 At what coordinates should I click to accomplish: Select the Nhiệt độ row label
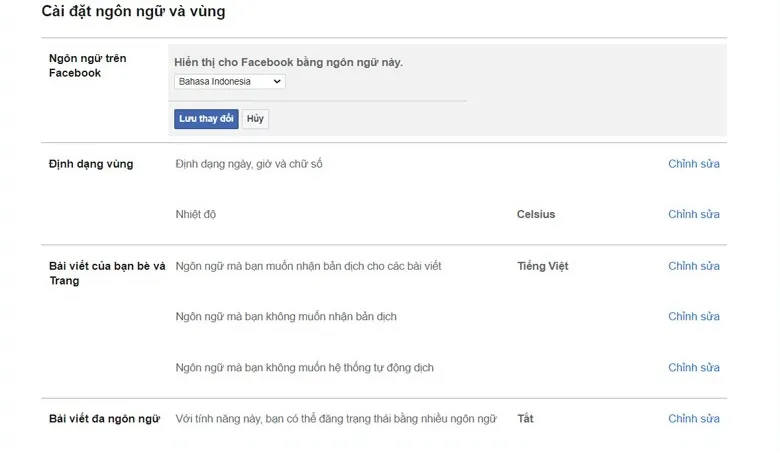195,214
